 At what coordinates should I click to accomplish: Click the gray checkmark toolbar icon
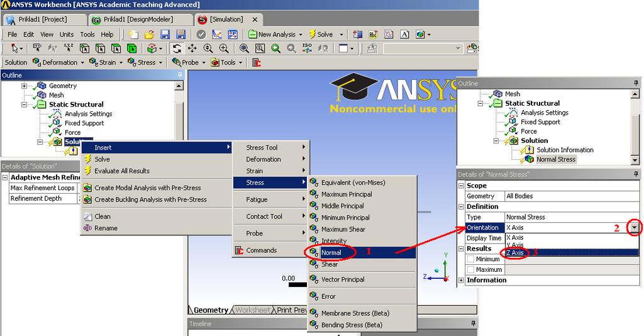point(201,35)
